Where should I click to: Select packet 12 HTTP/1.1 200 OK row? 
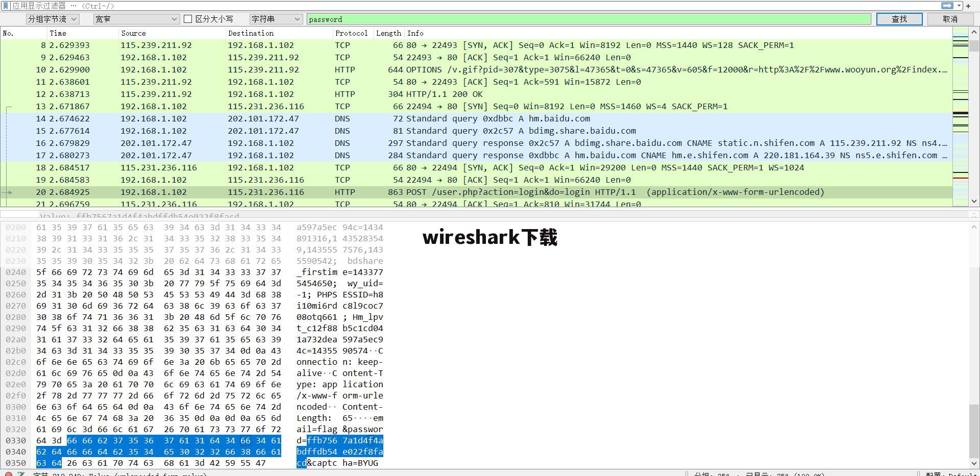click(476, 94)
